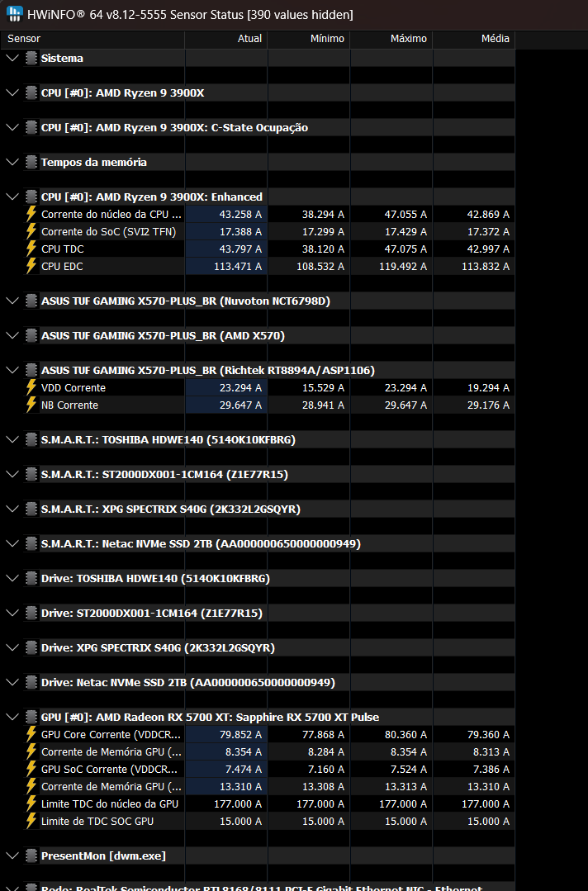Click chip icon of Drive: Netac NVMe SSD
This screenshot has height=891, width=588.
pos(31,682)
